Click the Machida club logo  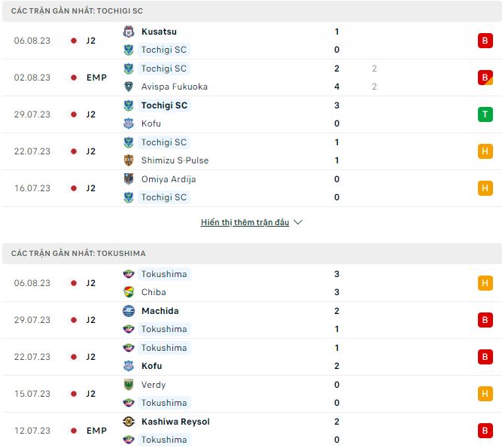(x=129, y=311)
